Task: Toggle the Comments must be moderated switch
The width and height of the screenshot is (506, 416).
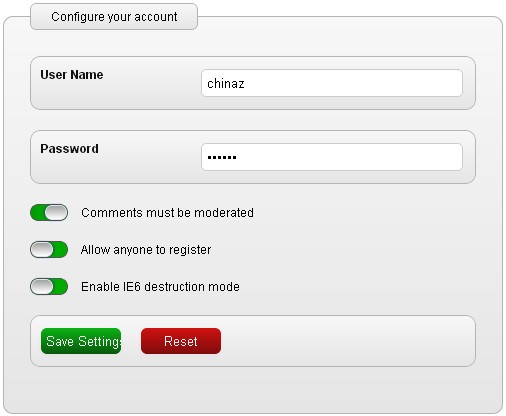Action: [x=49, y=213]
